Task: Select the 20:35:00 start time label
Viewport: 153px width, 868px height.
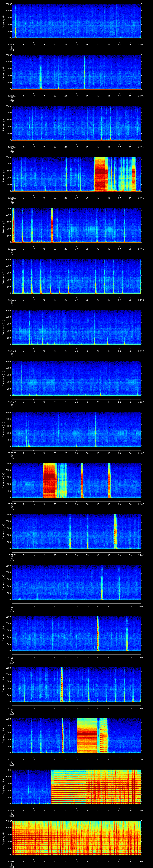Action: pos(12,708)
